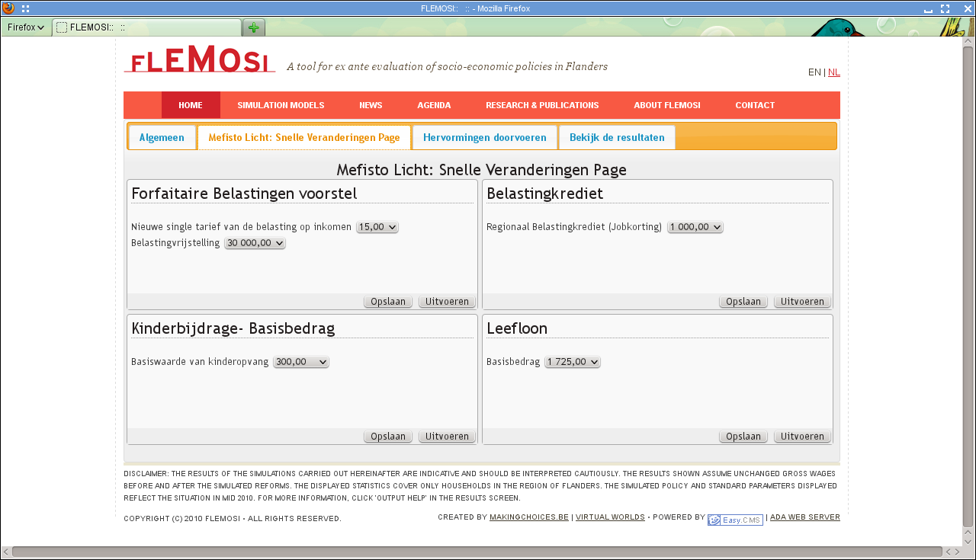Open Simulation Models in navigation menu
This screenshot has height=560, width=976.
coord(281,105)
